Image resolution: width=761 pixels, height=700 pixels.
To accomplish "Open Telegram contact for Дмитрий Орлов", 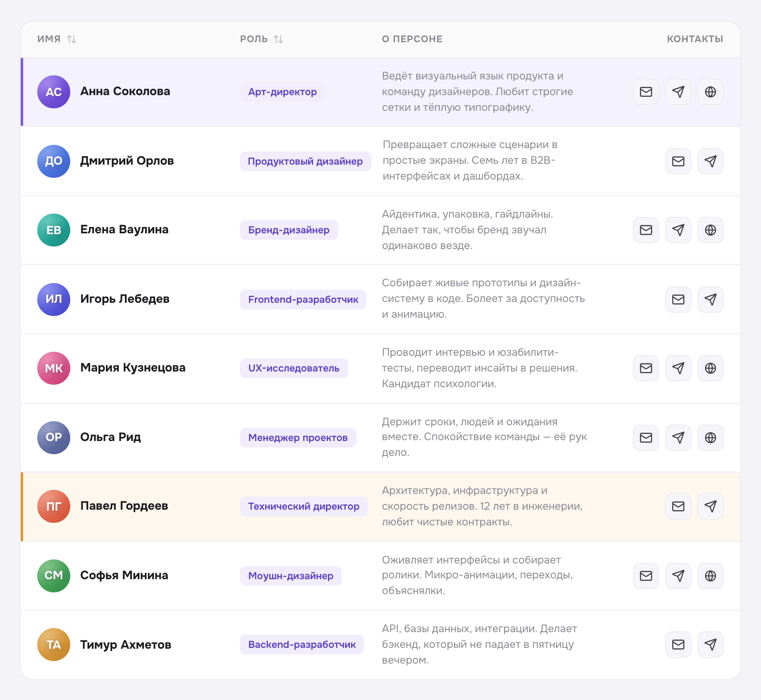I will pos(710,161).
